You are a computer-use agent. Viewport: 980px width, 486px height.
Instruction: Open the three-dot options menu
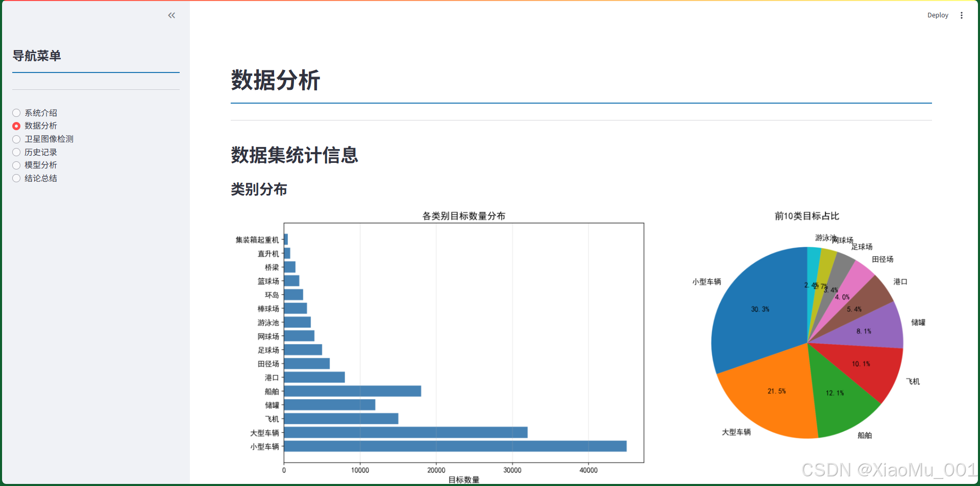coord(962,15)
